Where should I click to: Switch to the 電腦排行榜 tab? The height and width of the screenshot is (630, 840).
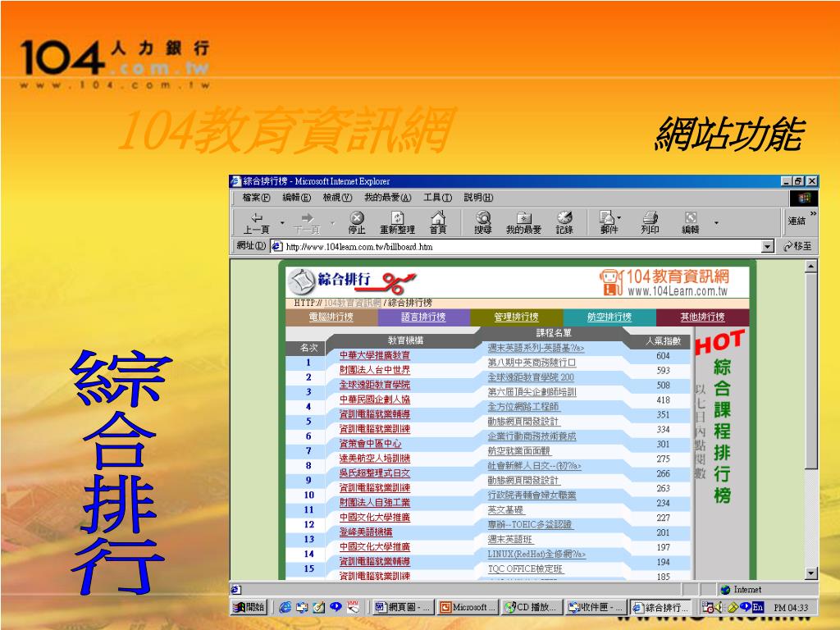tap(331, 317)
